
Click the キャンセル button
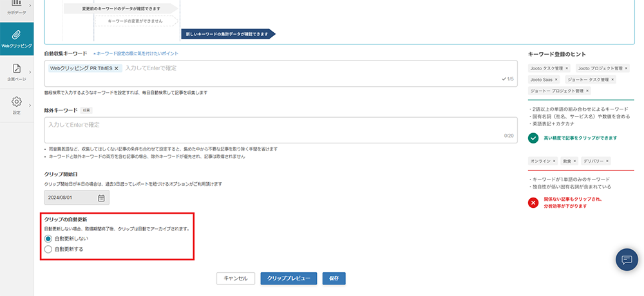click(236, 279)
